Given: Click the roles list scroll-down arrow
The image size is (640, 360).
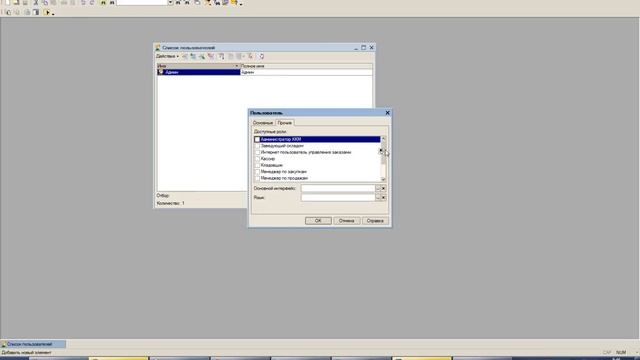Looking at the screenshot, I should pyautogui.click(x=383, y=179).
